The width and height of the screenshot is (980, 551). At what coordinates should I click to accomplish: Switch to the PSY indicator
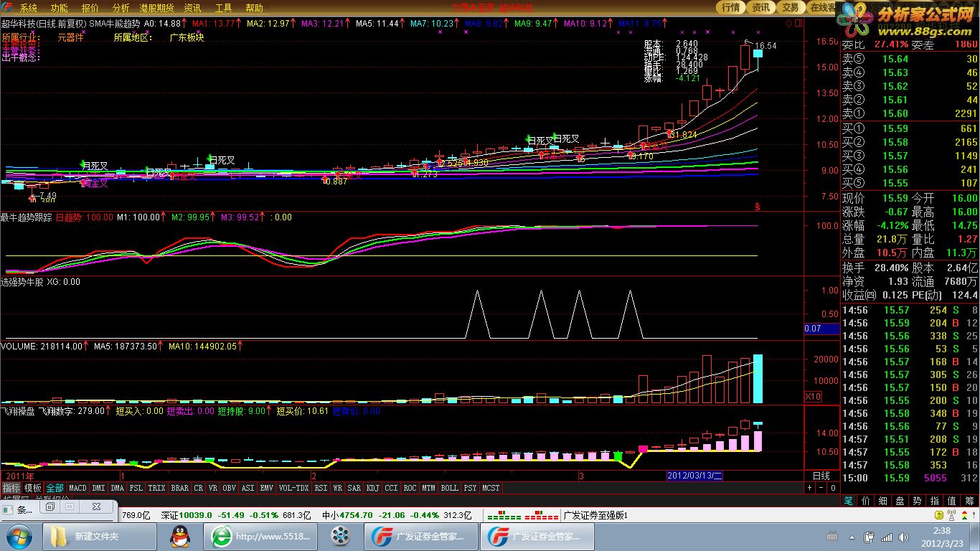(x=470, y=488)
